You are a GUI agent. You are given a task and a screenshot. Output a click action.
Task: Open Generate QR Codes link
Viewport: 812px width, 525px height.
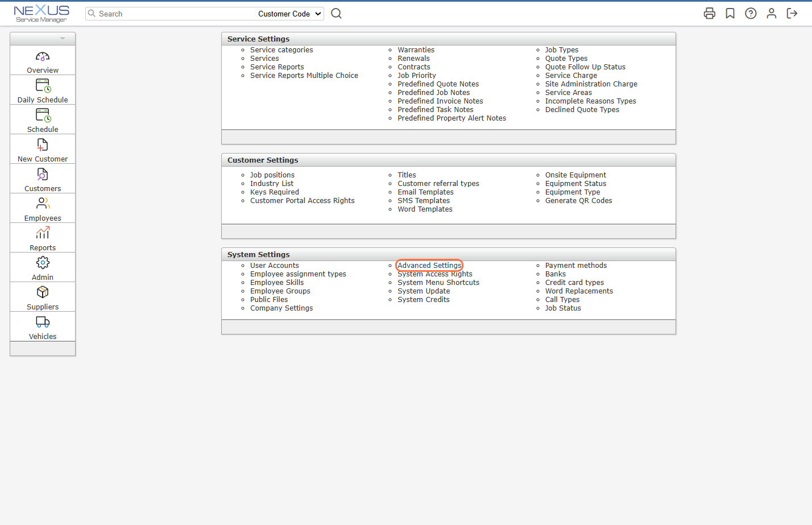(x=579, y=201)
